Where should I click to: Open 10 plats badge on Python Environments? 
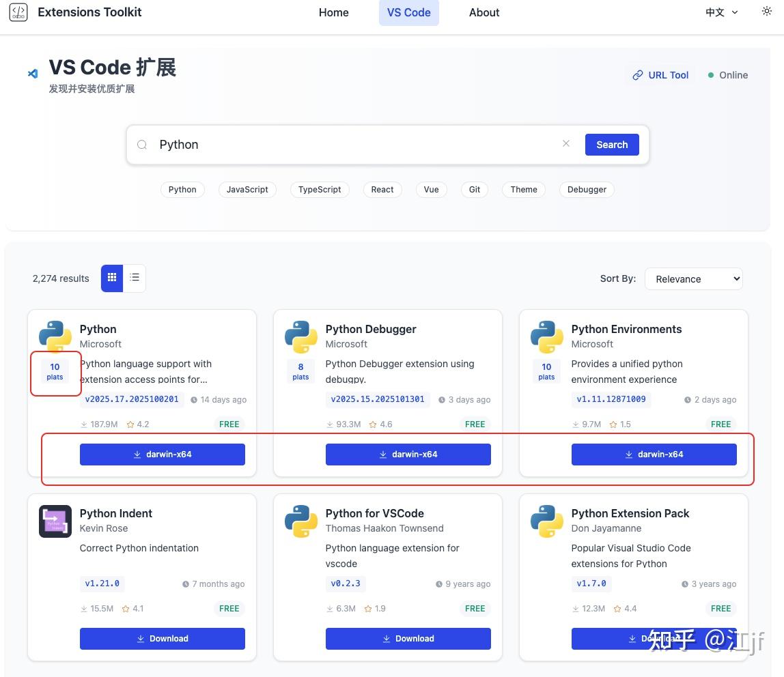546,371
